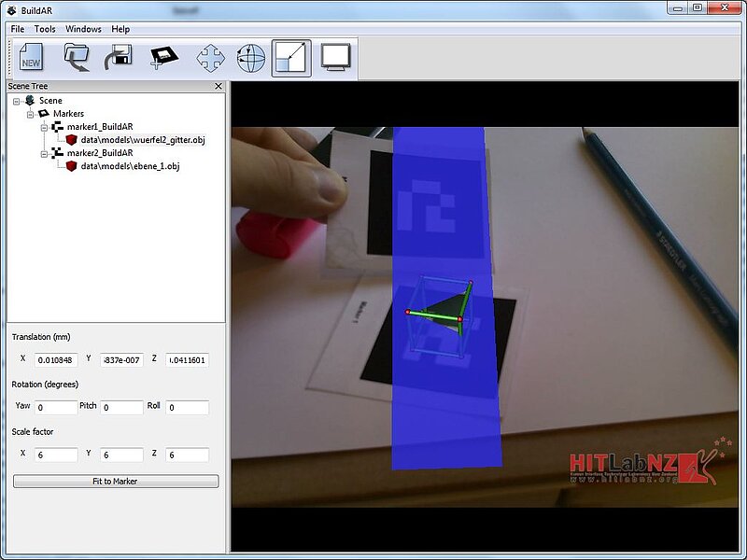This screenshot has width=747, height=560.
Task: Collapse the Scene root node
Action: [17, 101]
